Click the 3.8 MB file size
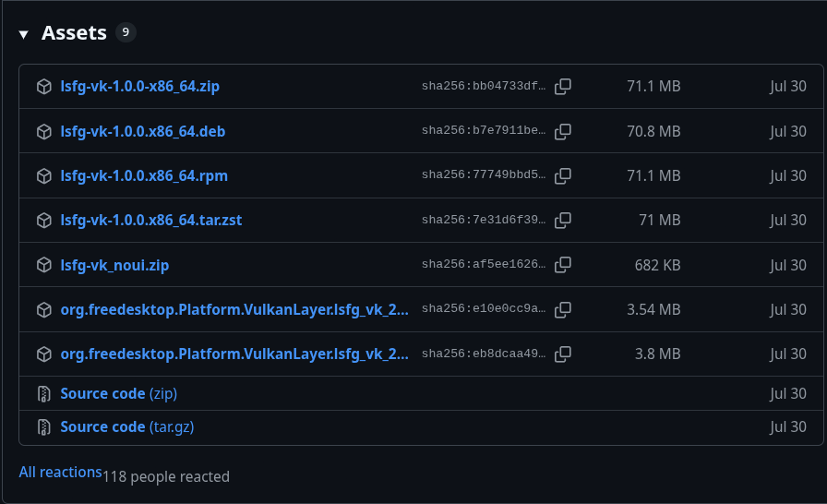 pos(657,354)
